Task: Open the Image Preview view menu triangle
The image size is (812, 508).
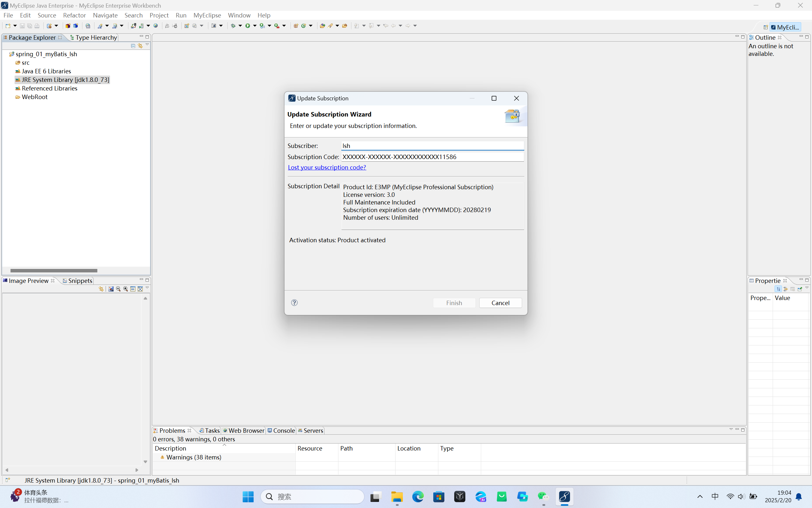Action: (147, 288)
